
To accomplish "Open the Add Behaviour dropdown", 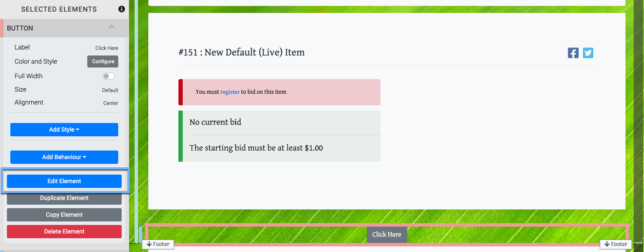I will 64,157.
